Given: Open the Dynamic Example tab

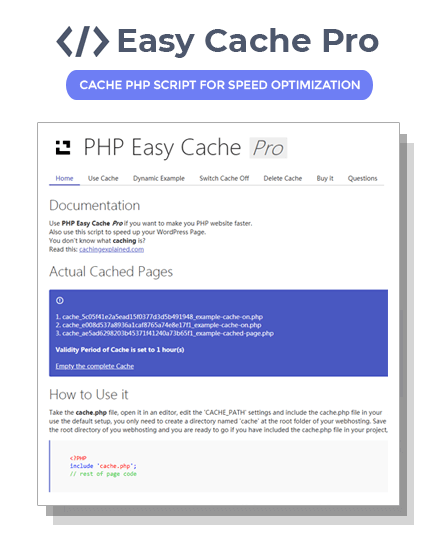Looking at the screenshot, I should click(159, 178).
